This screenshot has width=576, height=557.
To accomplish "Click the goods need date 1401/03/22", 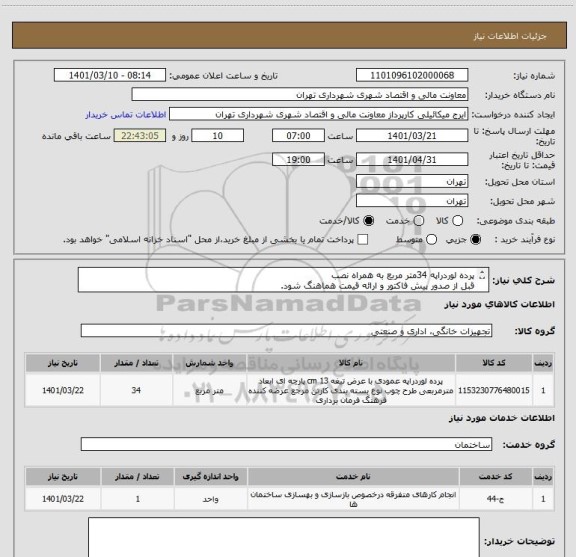I will (x=63, y=390).
